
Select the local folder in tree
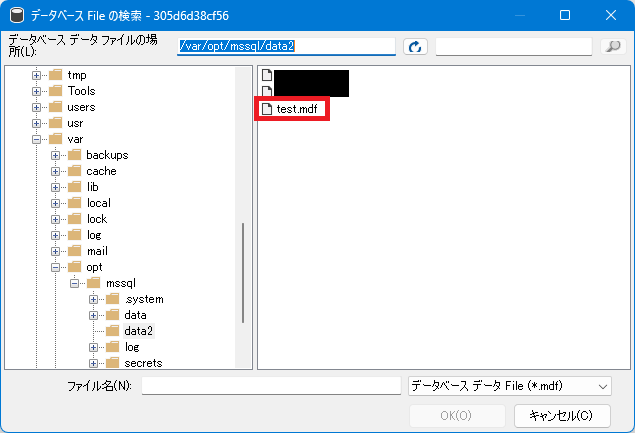(99, 203)
